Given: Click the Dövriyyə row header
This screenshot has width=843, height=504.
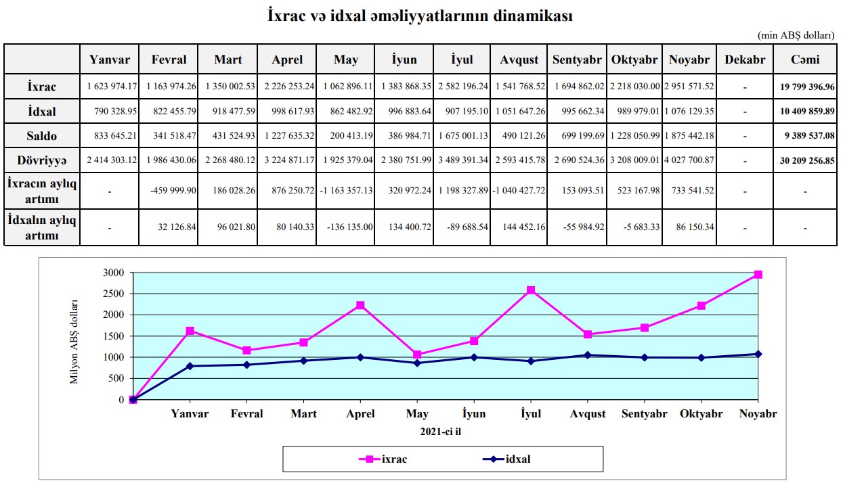Looking at the screenshot, I should tap(42, 161).
